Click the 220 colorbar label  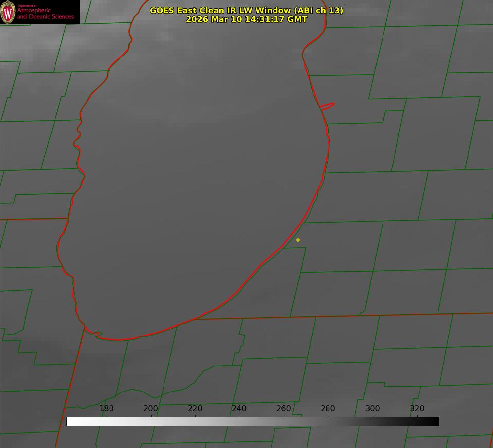(x=195, y=408)
